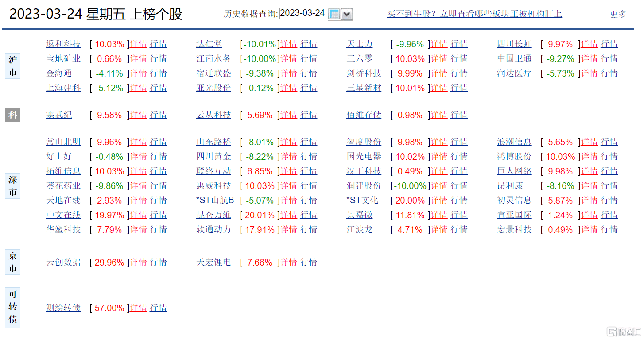The height and width of the screenshot is (340, 644).
Task: Open stock link 景嘉微
Action: click(x=359, y=215)
